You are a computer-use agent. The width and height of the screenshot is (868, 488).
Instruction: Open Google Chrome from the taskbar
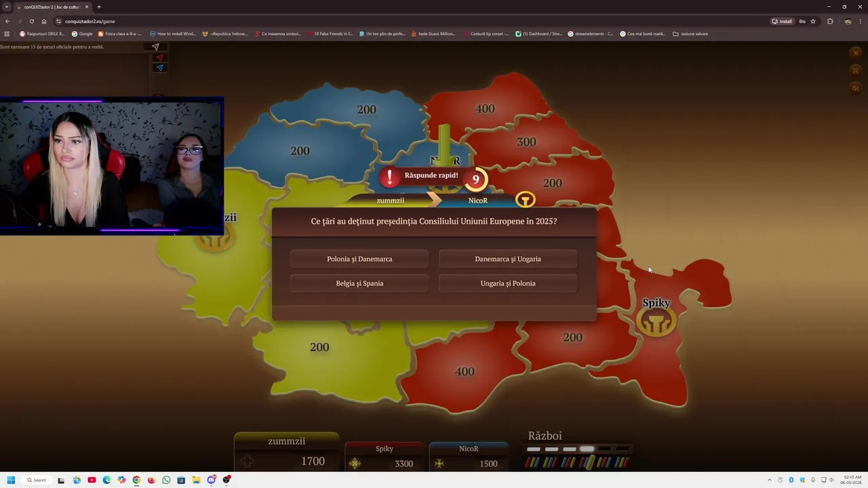coord(136,480)
